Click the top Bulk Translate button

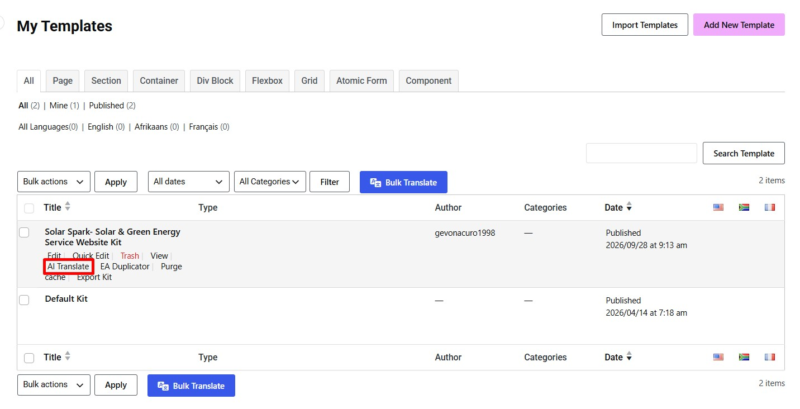(404, 182)
